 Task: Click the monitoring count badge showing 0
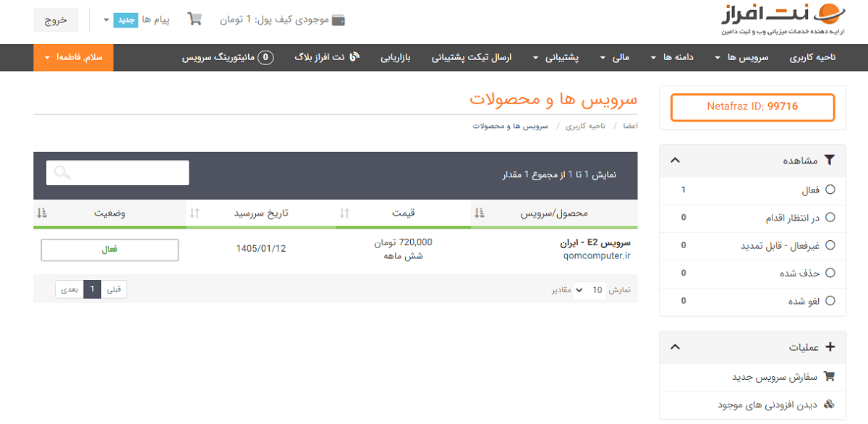(266, 57)
